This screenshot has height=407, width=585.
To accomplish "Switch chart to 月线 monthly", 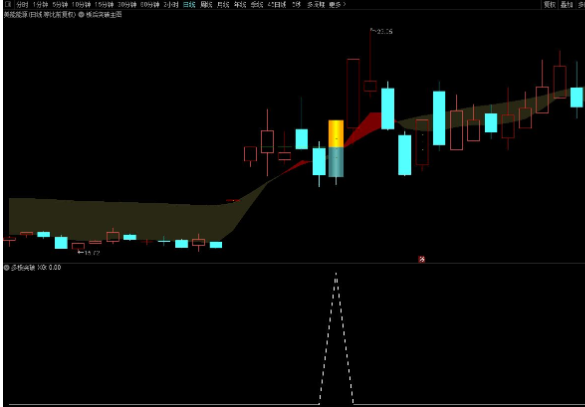I will pos(223,4).
